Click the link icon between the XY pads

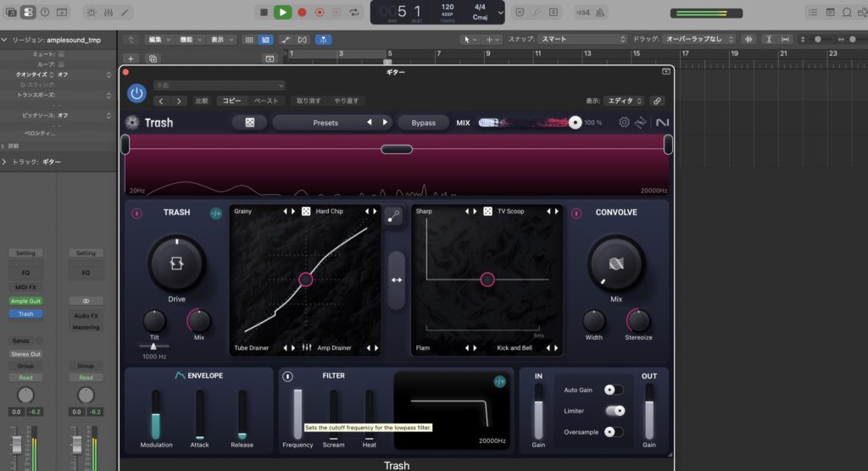pos(393,216)
